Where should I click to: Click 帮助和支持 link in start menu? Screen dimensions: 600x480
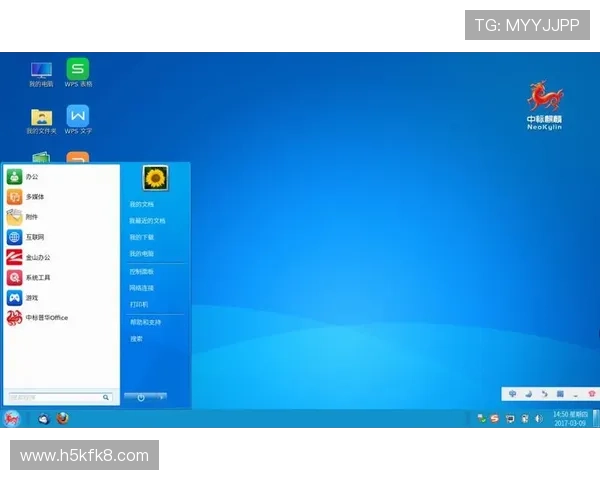tap(145, 322)
